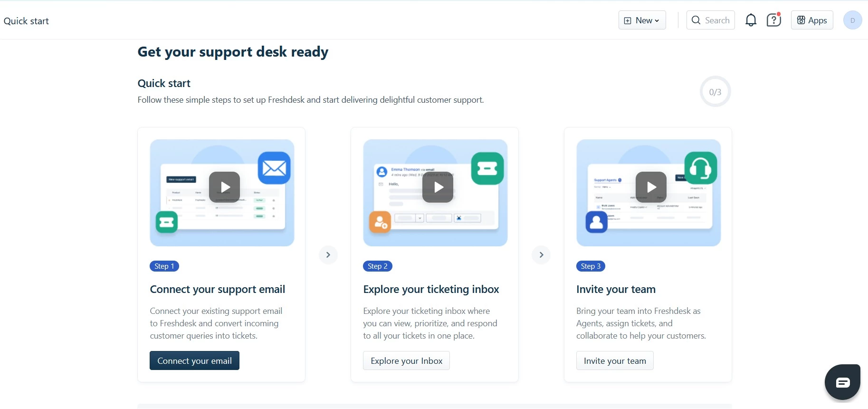Click the Connect your email button
This screenshot has width=868, height=409.
194,360
